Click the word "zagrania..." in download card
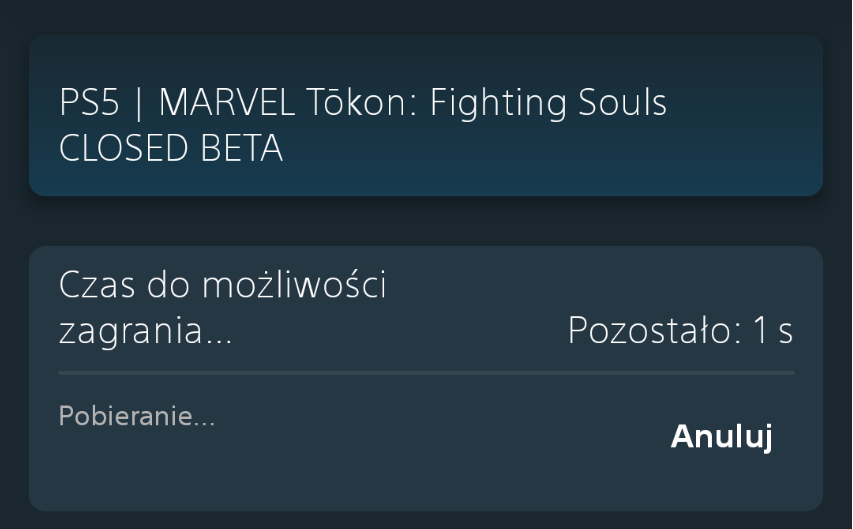This screenshot has height=529, width=853. tap(146, 332)
